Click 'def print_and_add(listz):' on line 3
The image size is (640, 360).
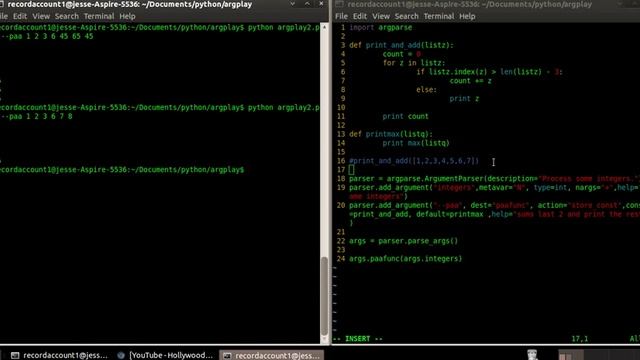[x=401, y=45]
